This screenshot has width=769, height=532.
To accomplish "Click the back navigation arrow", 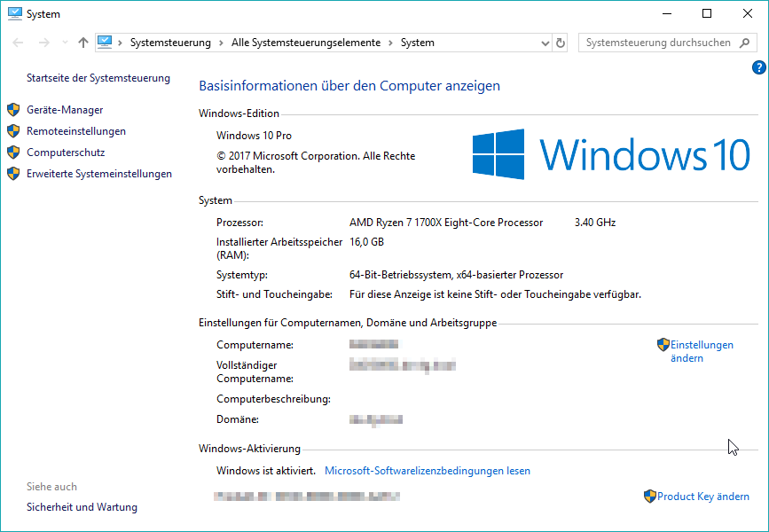I will [x=18, y=43].
